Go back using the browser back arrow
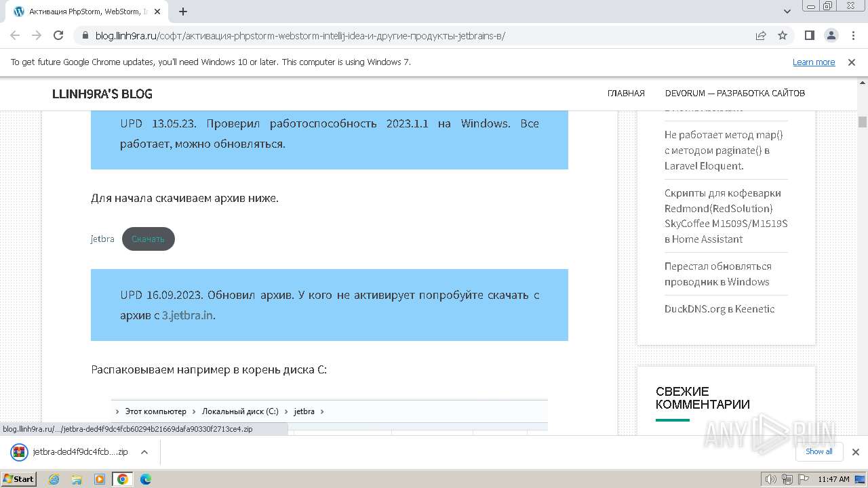Screen dimensions: 868x488 [x=15, y=36]
